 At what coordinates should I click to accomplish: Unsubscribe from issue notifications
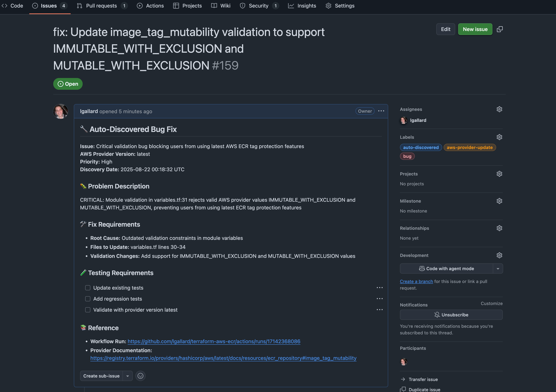point(451,315)
